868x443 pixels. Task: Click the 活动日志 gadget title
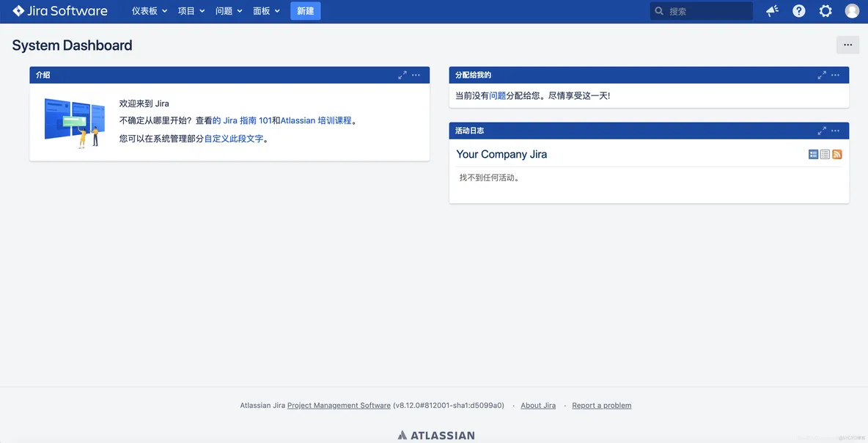(469, 131)
